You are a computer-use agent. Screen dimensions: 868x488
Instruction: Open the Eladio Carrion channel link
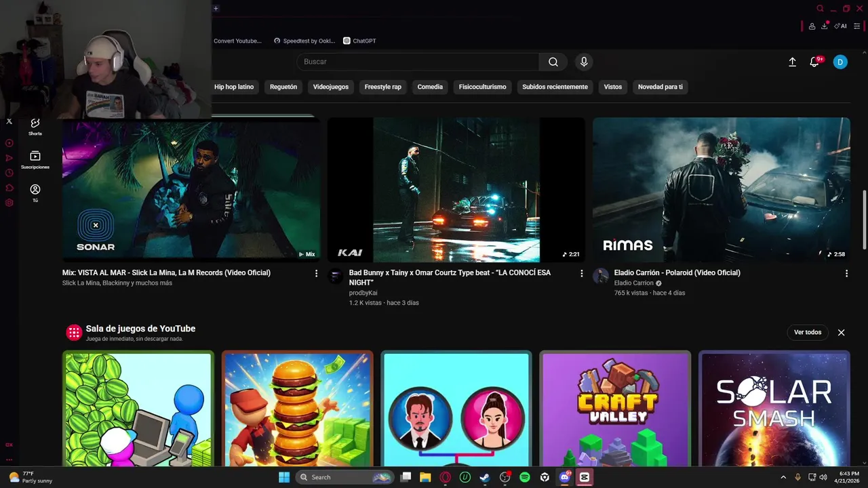pyautogui.click(x=634, y=283)
